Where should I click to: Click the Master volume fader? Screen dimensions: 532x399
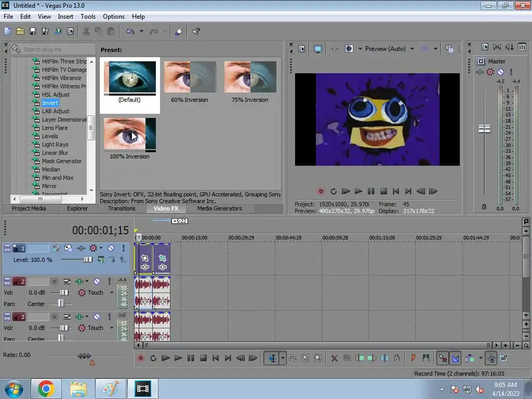coord(484,128)
